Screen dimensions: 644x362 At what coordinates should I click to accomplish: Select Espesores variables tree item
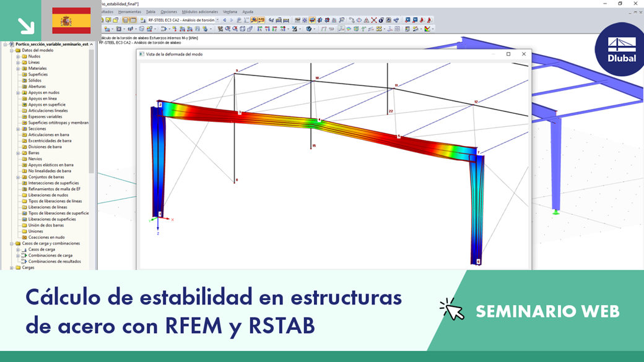(x=45, y=116)
